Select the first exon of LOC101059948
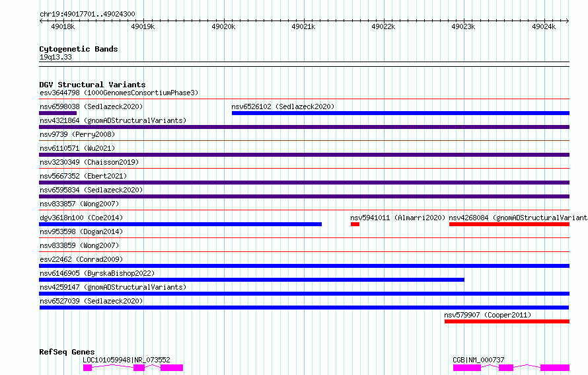Viewport: 588px width, 375px height. point(87,368)
